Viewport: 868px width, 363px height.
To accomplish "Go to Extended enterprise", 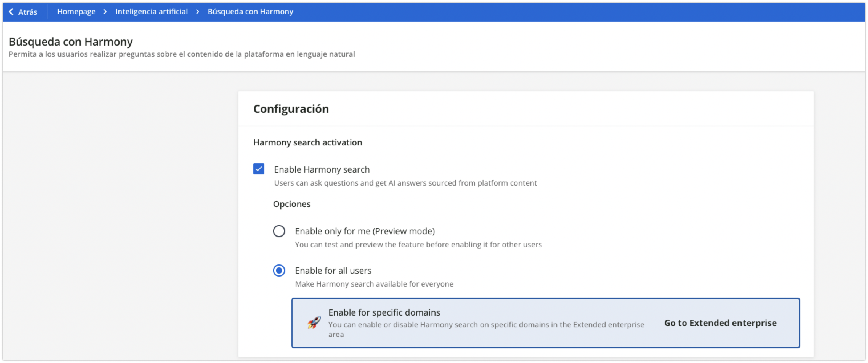I will point(720,323).
